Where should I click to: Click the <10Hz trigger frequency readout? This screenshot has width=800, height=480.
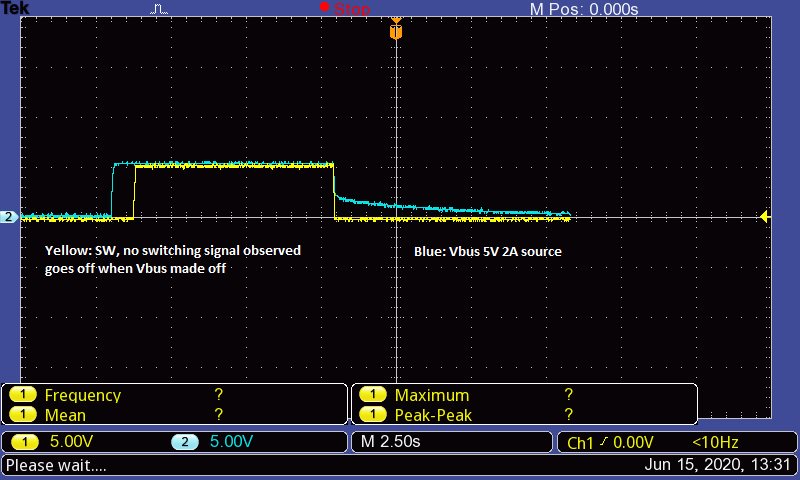click(x=715, y=442)
